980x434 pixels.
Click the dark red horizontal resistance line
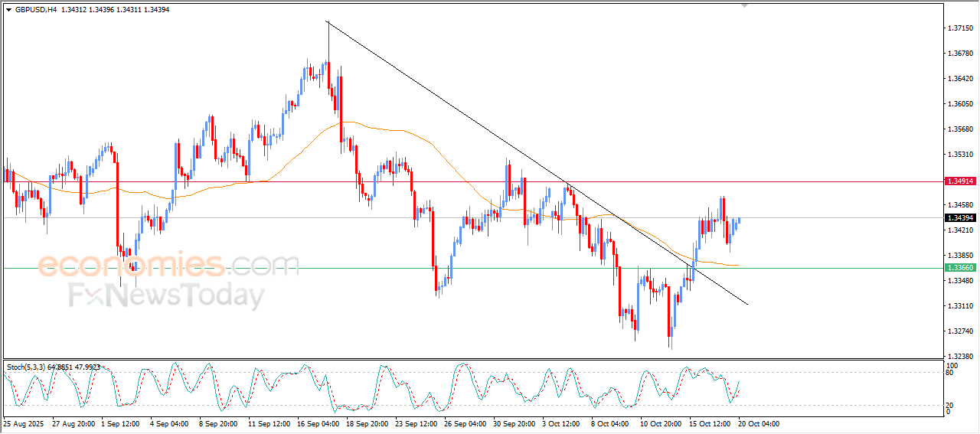[x=472, y=181]
